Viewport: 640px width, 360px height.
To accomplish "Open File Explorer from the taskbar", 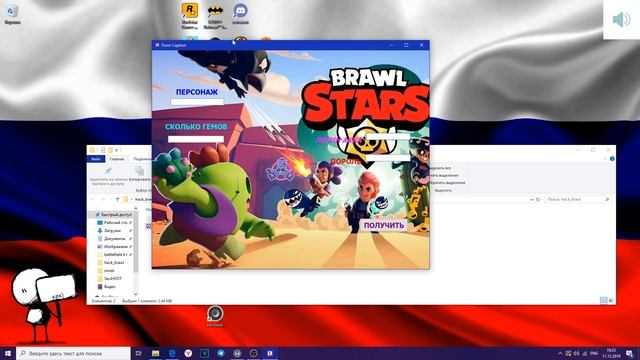I will coord(156,353).
